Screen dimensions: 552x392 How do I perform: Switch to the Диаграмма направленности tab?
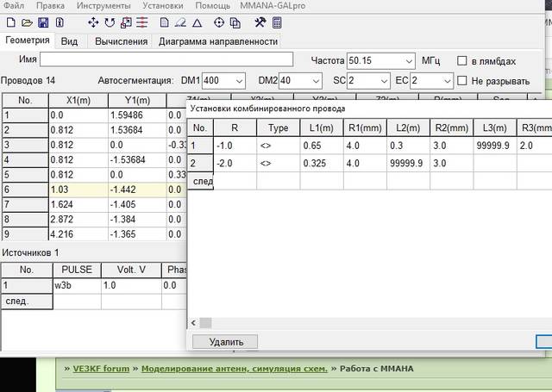click(x=218, y=41)
